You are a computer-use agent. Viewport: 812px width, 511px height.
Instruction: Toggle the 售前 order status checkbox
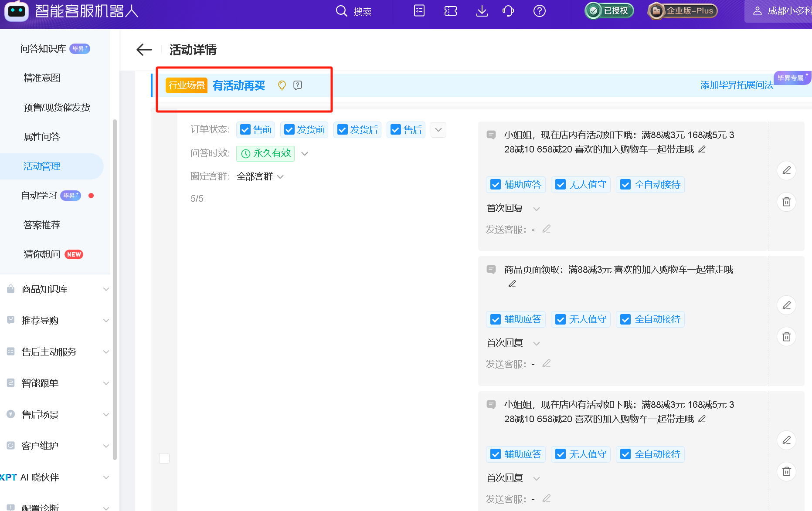click(x=245, y=130)
